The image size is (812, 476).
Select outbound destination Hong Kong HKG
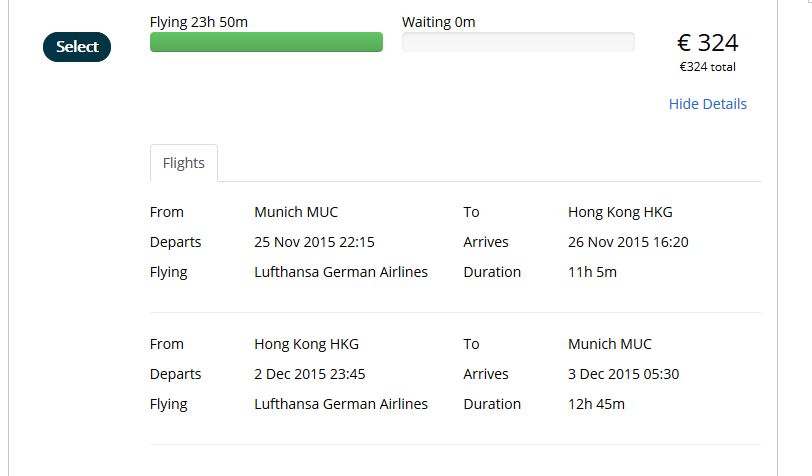point(620,212)
